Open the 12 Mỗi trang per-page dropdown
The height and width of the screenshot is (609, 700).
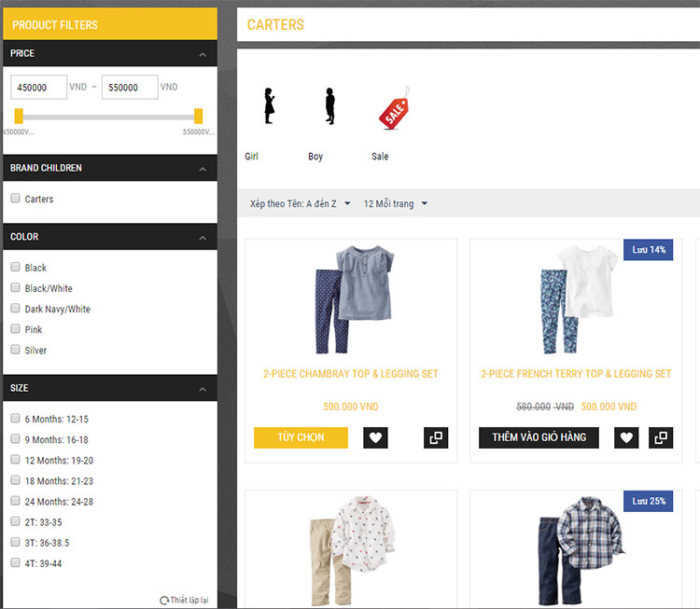[396, 203]
